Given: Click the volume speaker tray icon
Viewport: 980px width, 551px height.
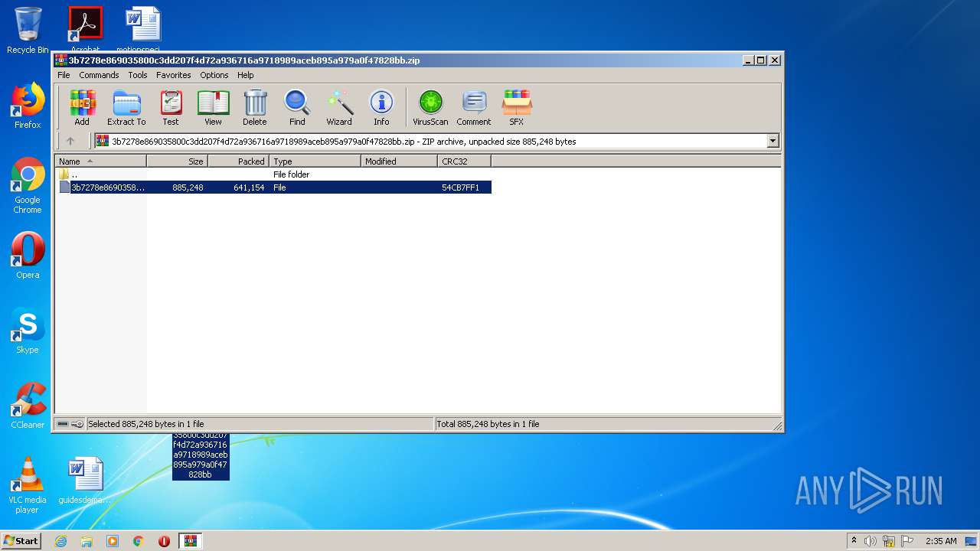Looking at the screenshot, I should point(871,541).
